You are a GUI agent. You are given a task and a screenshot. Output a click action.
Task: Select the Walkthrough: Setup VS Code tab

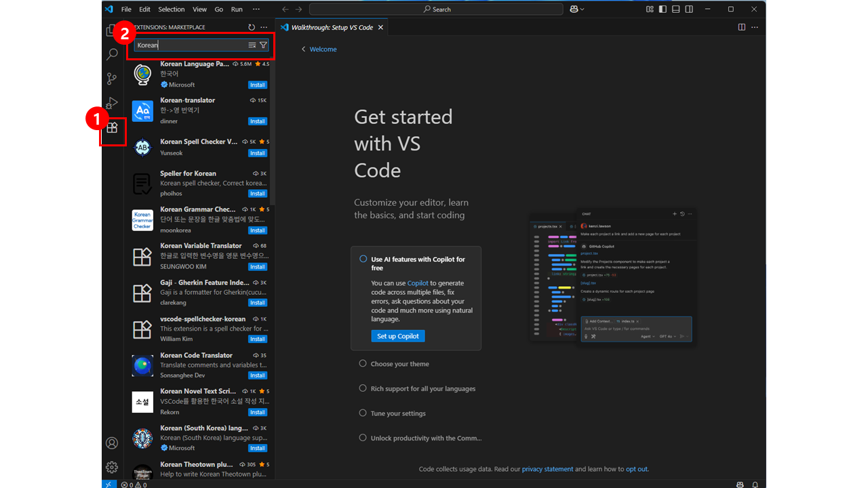pyautogui.click(x=332, y=27)
